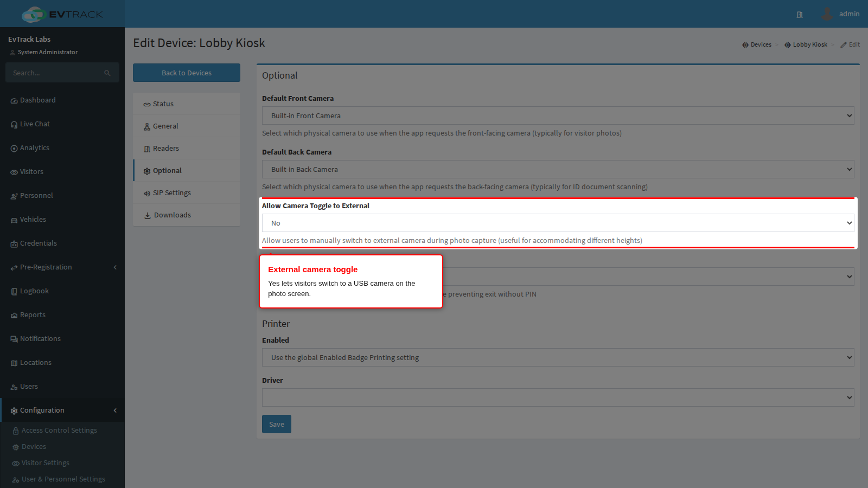Open Devices breadcrumb link

click(x=757, y=44)
